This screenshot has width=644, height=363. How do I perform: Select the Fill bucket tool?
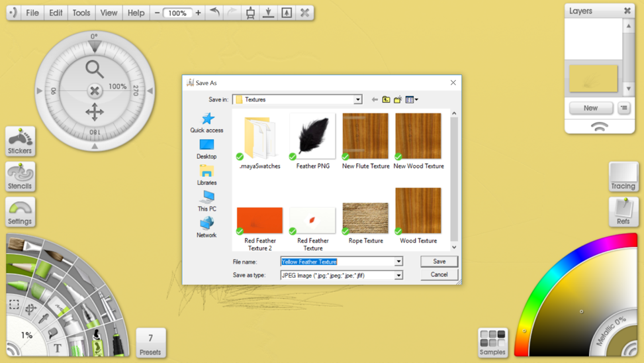click(52, 333)
